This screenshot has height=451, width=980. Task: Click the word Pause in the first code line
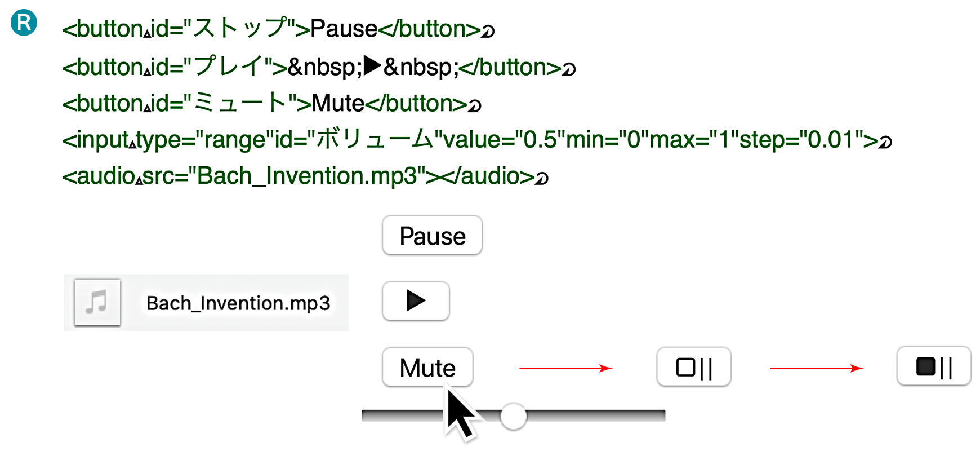[344, 29]
